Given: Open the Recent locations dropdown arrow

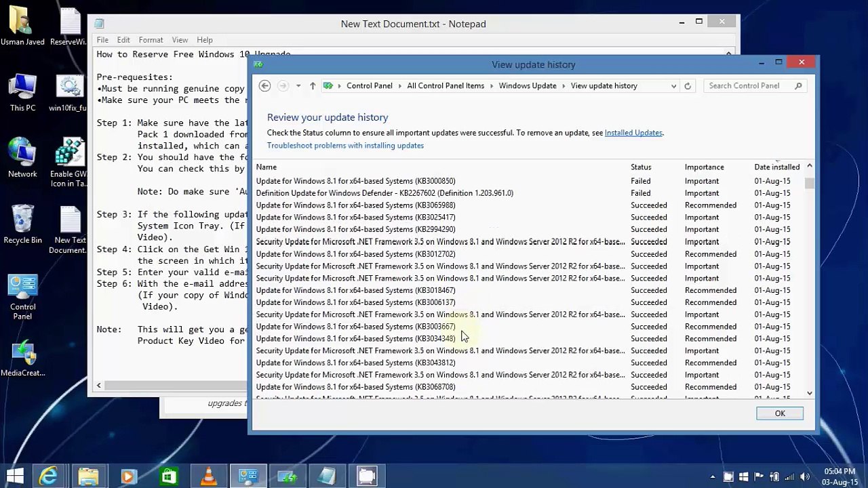Looking at the screenshot, I should [x=298, y=86].
